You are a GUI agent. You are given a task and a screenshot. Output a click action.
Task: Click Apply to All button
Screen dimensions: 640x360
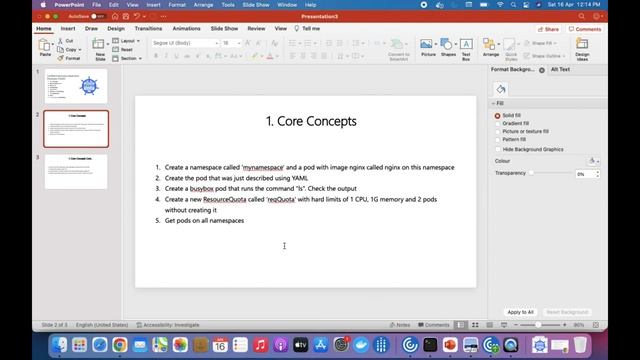pos(520,312)
